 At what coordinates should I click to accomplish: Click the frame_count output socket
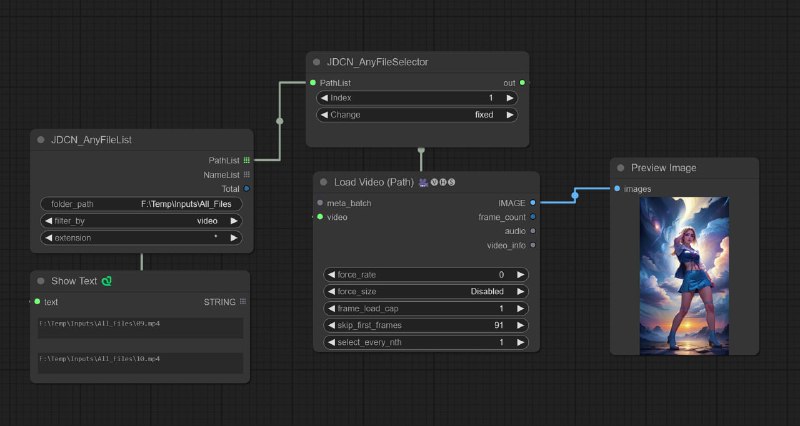coord(533,216)
